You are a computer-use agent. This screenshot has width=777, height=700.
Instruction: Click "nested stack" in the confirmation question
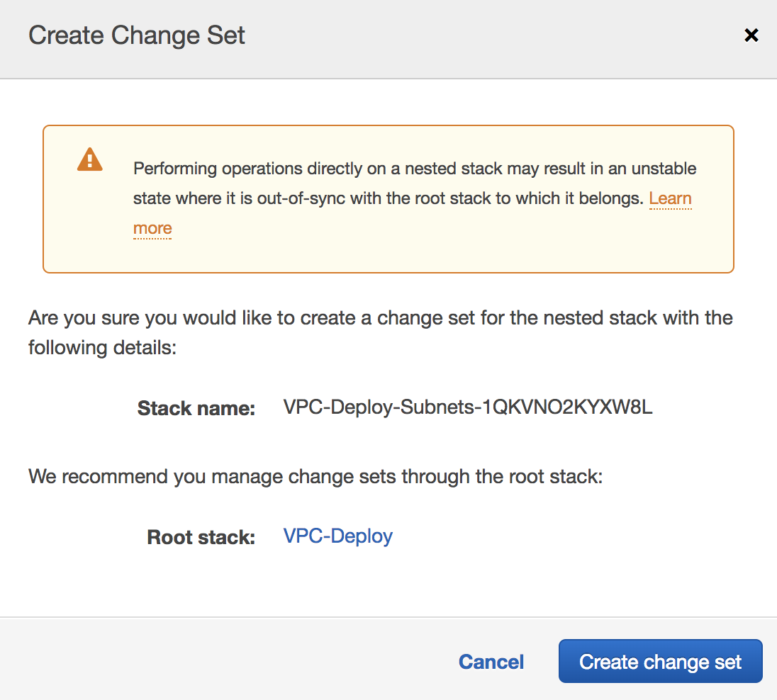597,317
